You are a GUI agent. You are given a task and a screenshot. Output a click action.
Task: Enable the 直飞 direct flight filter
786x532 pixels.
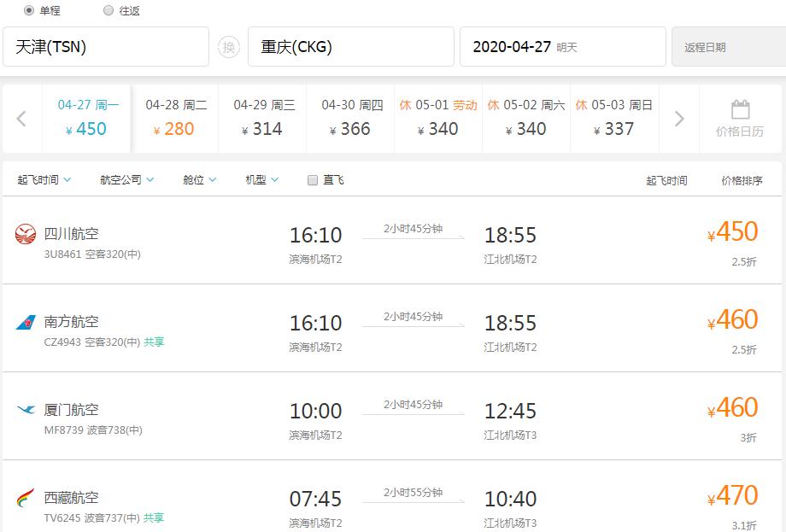pyautogui.click(x=312, y=179)
